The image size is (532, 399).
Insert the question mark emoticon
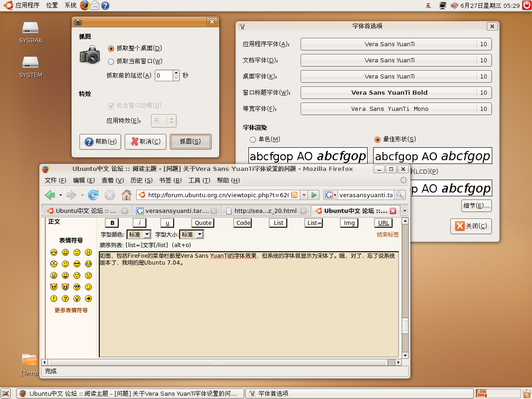tap(65, 299)
